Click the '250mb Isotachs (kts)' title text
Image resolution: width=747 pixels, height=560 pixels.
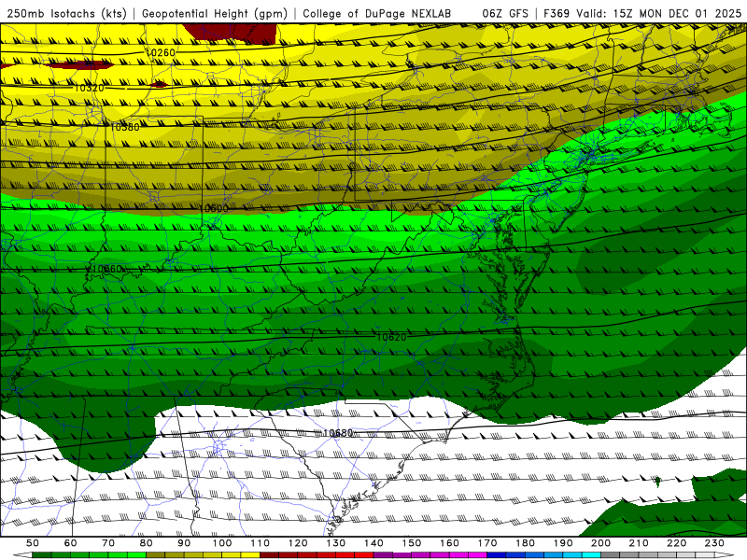(x=66, y=13)
